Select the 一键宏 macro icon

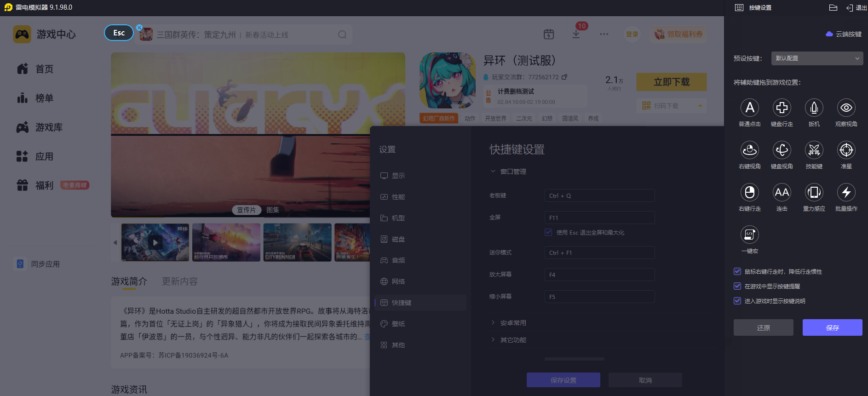749,235
